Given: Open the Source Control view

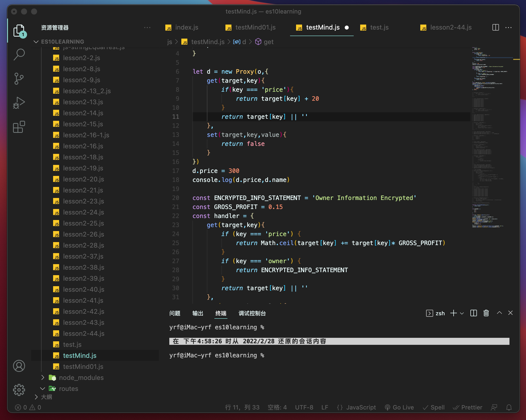Looking at the screenshot, I should pyautogui.click(x=19, y=79).
